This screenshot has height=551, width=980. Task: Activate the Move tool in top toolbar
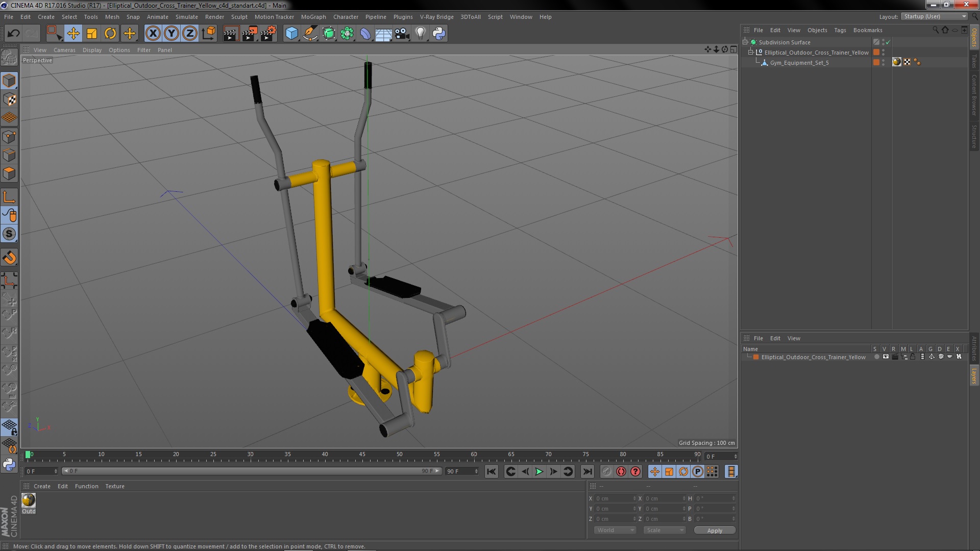(x=73, y=34)
